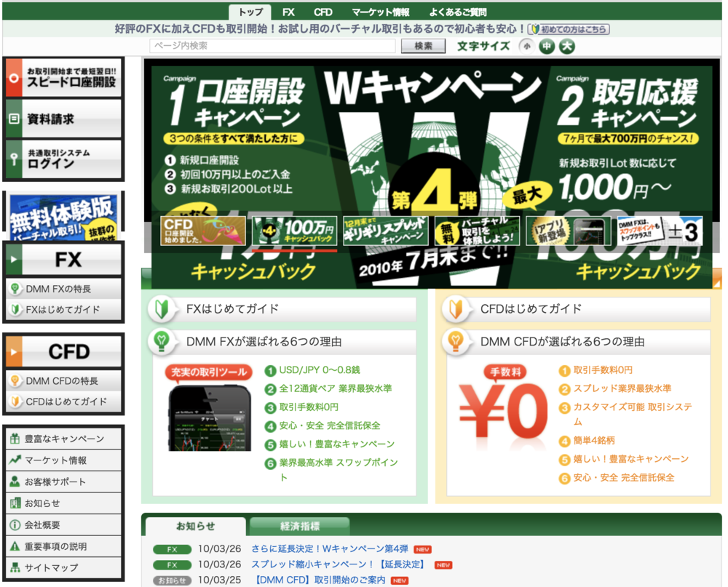Click the orange lightbulb icon beside DMM CFDの特長
Screen dimensions: 728x587
[15, 380]
